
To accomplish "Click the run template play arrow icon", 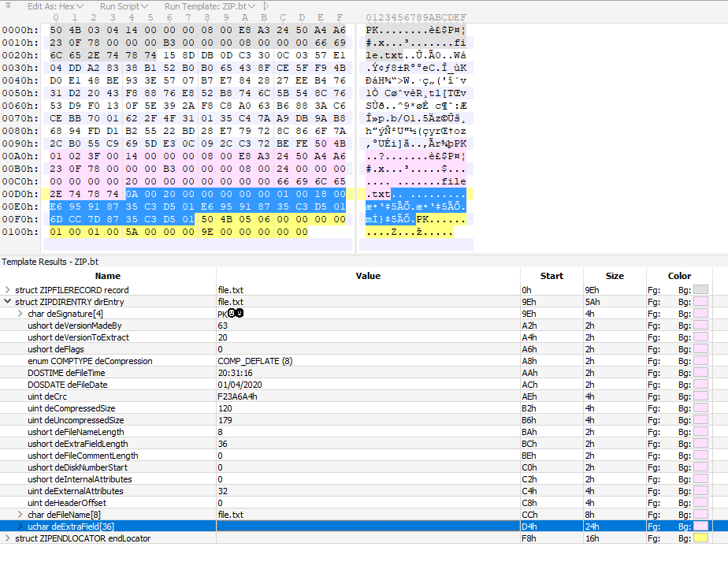I will tap(266, 6).
